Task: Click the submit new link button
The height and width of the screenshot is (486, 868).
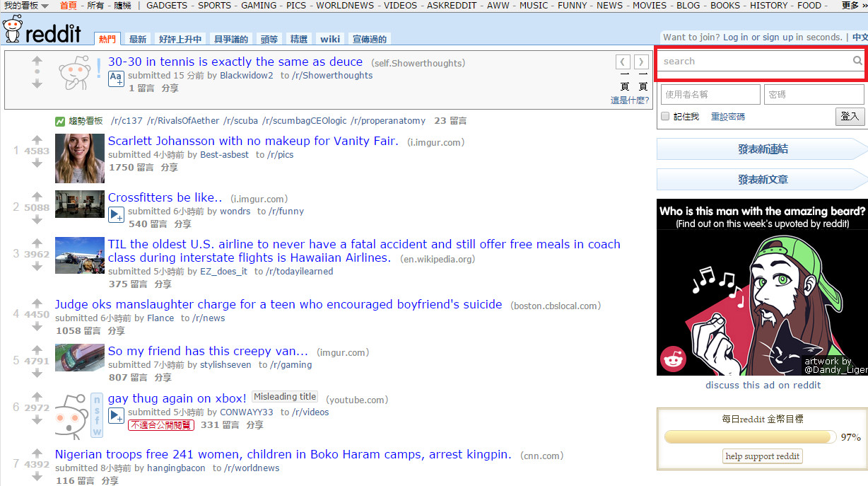Action: pyautogui.click(x=762, y=149)
